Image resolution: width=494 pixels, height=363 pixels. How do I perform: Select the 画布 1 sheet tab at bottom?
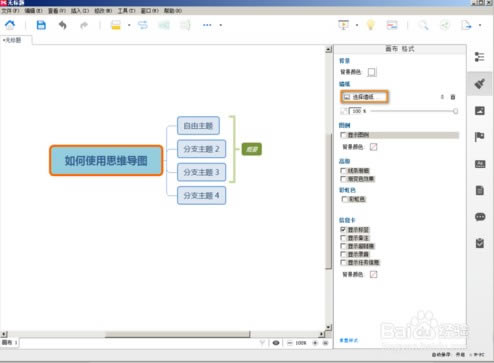[9, 342]
